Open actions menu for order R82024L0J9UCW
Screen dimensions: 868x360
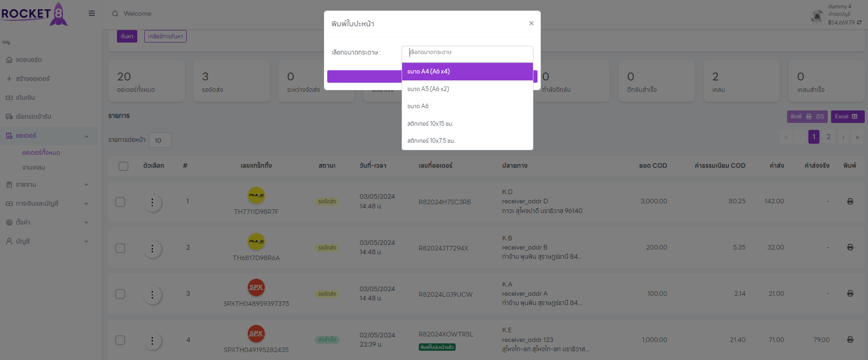[152, 294]
